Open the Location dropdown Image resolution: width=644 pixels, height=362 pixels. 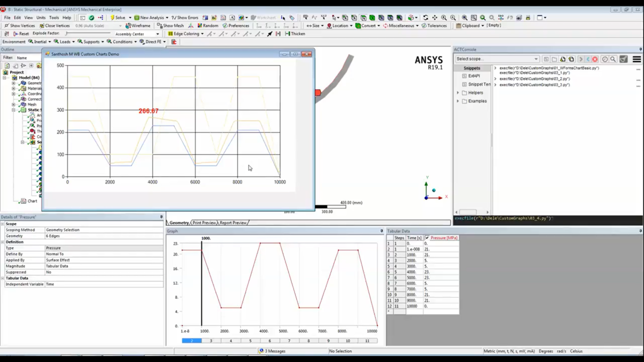coord(340,26)
